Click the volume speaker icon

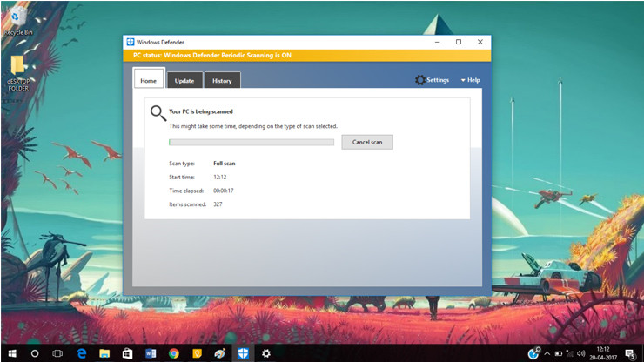[x=580, y=353]
